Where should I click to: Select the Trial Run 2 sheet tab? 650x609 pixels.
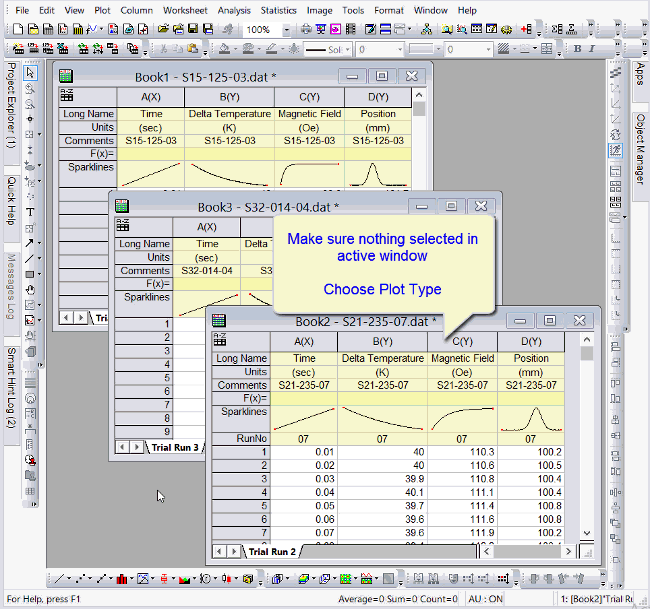pyautogui.click(x=271, y=551)
